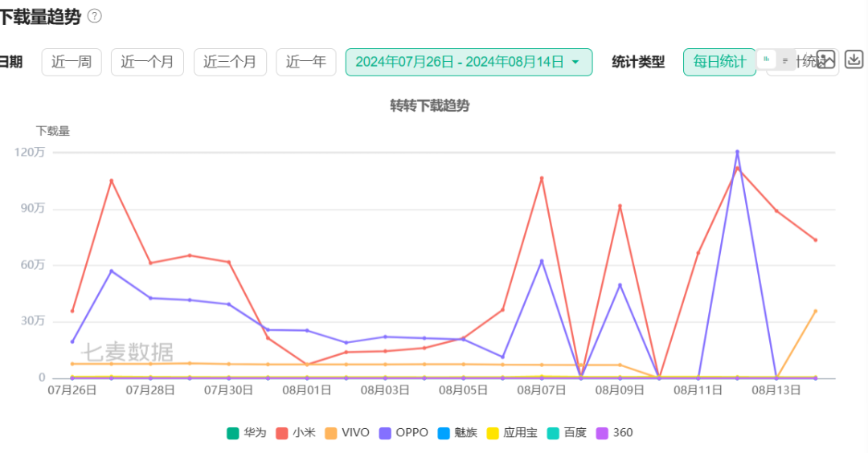Select the 近一周 date range
The height and width of the screenshot is (453, 868).
click(x=72, y=62)
